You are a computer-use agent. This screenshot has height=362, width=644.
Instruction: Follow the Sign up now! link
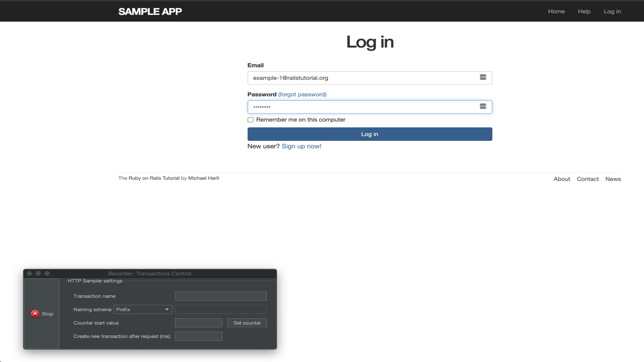point(301,146)
